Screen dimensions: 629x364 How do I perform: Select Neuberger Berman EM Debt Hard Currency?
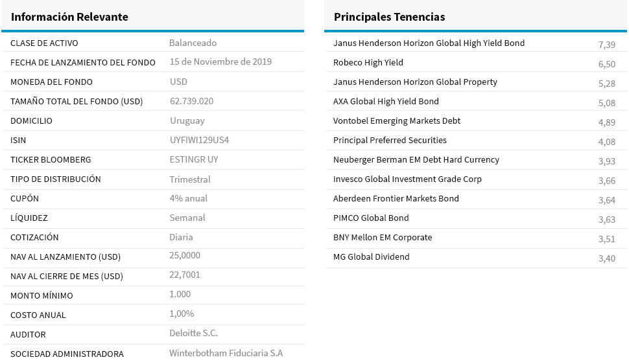(416, 160)
